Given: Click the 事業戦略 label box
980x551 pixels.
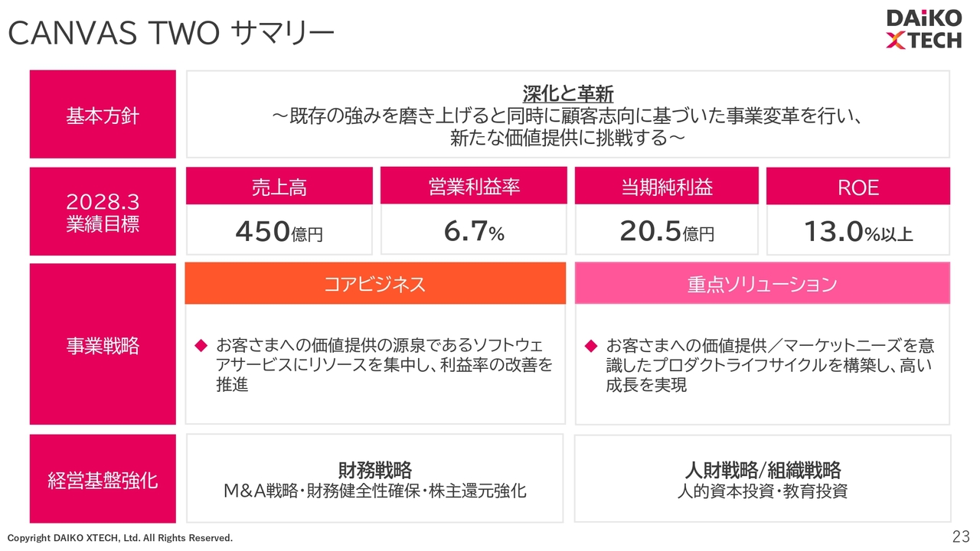Looking at the screenshot, I should pyautogui.click(x=103, y=344).
